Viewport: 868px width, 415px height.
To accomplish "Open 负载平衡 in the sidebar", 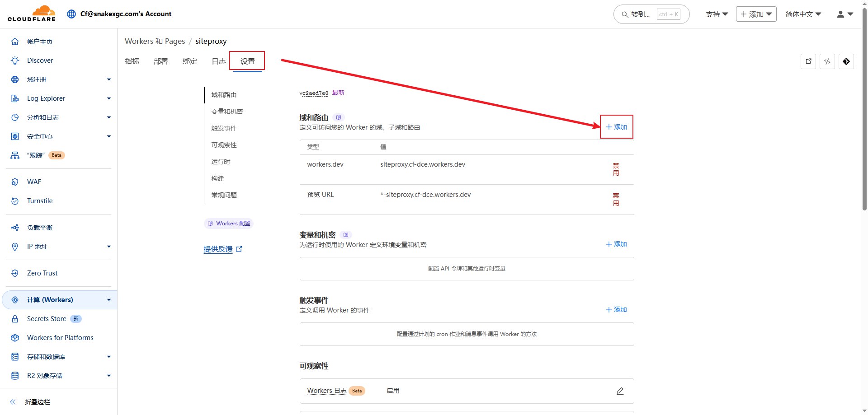I will pos(40,228).
